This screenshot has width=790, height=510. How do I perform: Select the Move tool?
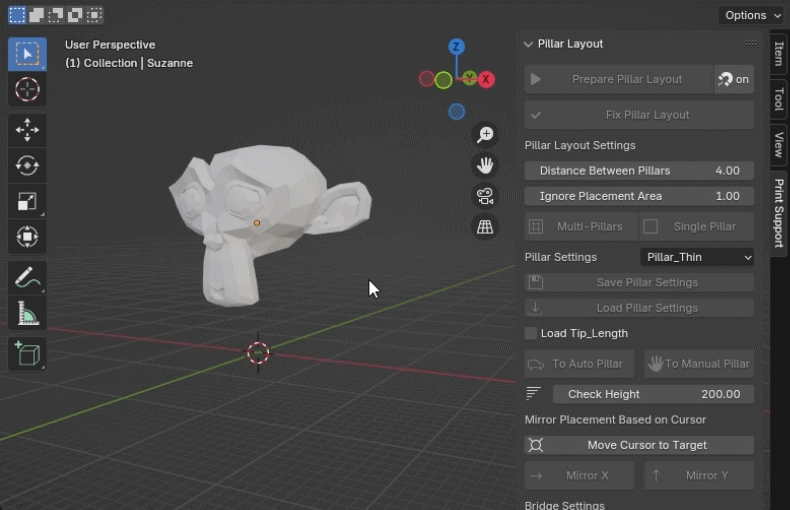click(x=27, y=130)
